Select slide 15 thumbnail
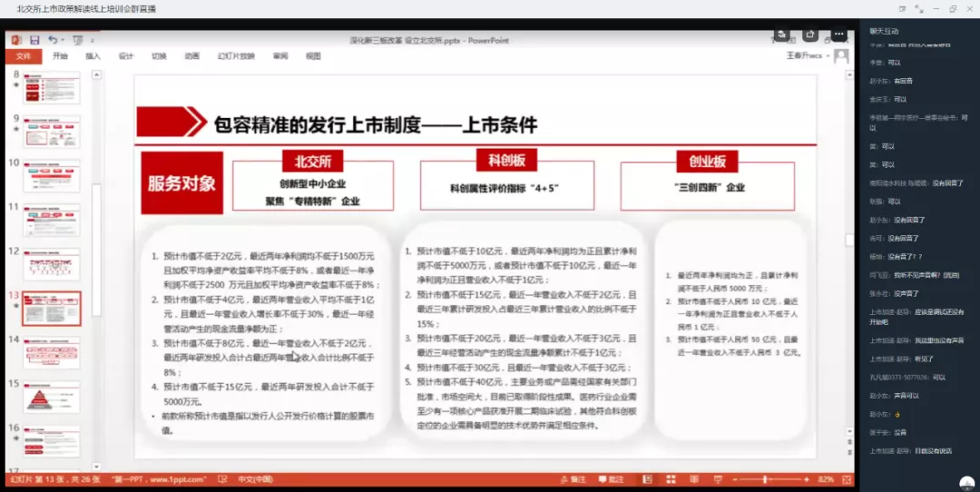The image size is (980, 492). coord(51,398)
